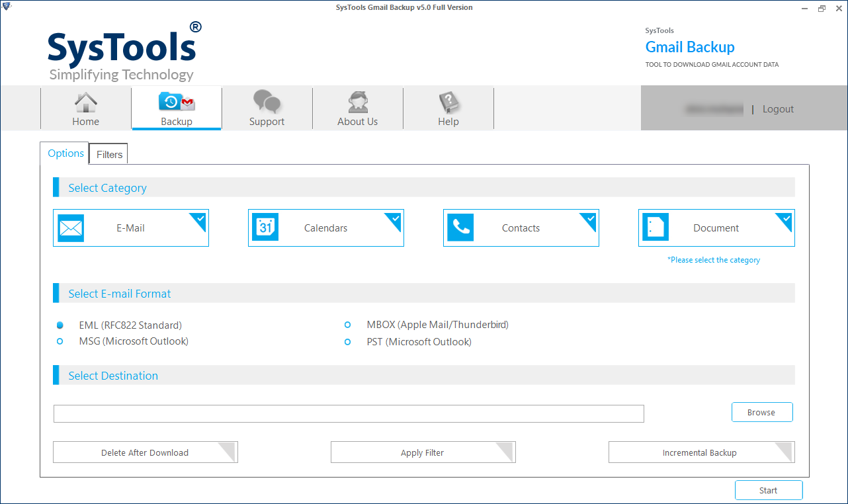This screenshot has height=504, width=848.
Task: Open the Home toolbar icon
Action: (85, 103)
